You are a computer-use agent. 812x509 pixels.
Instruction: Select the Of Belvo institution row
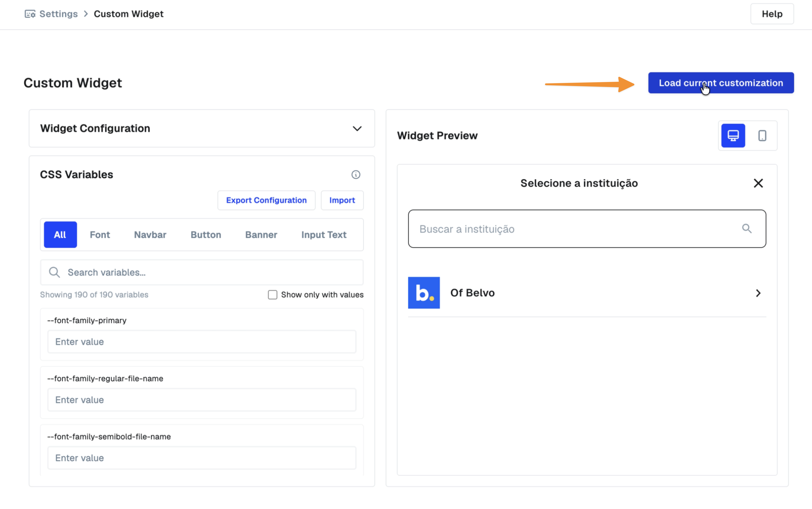tap(587, 293)
